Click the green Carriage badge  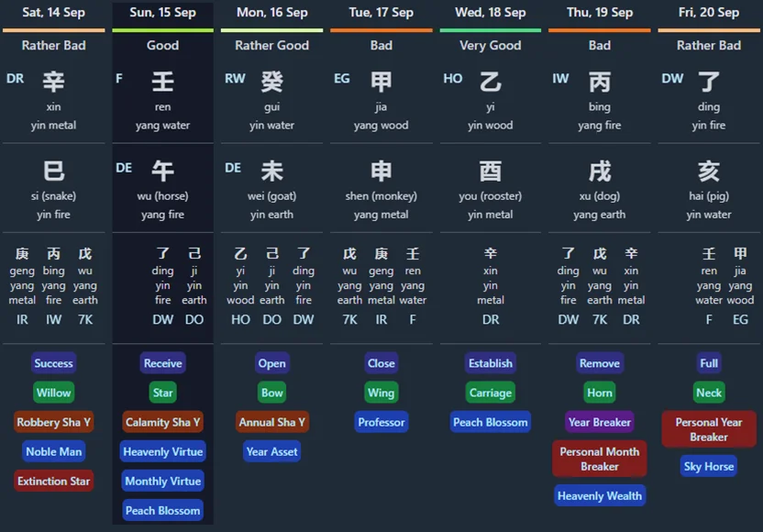[491, 393]
